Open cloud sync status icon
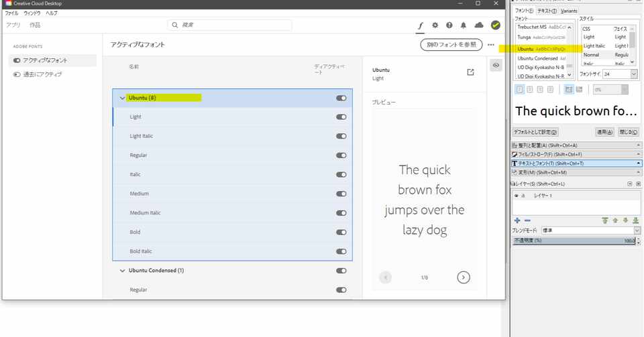 pos(479,25)
